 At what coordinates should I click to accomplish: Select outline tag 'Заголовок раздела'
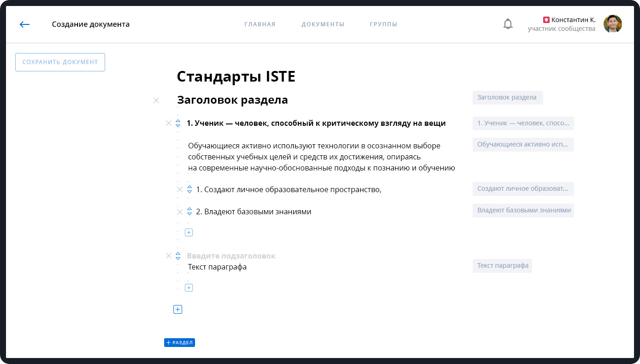[x=508, y=98]
